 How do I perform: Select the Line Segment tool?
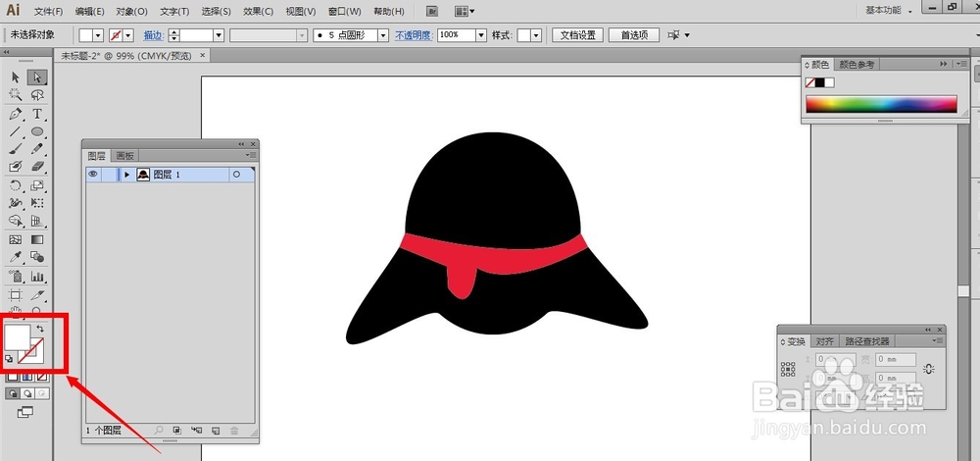(x=16, y=131)
